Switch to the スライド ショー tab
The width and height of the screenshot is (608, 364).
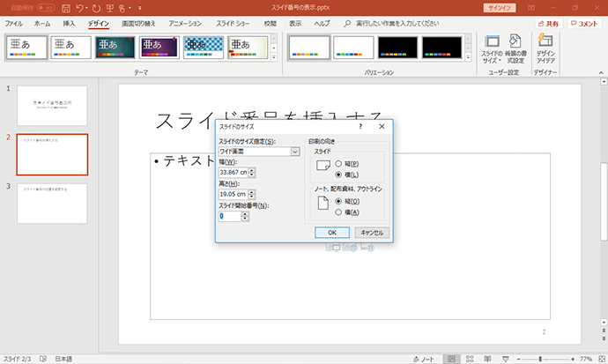click(233, 24)
